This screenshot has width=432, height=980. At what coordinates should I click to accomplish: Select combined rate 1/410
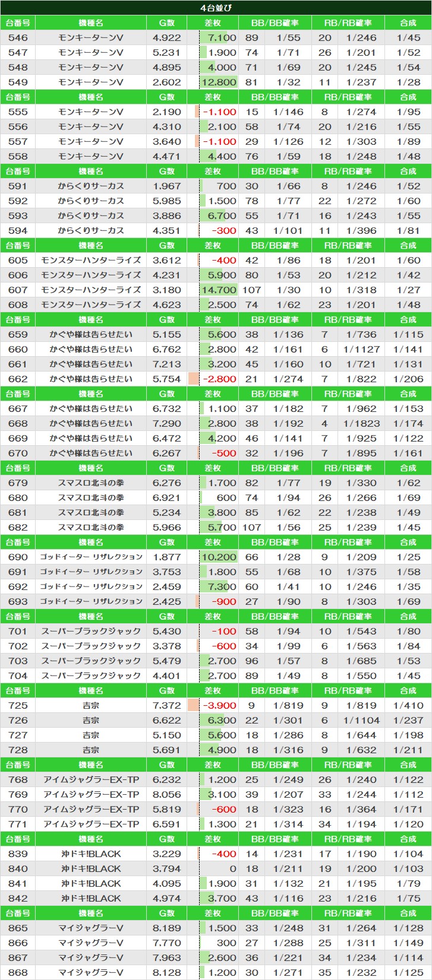click(x=408, y=705)
